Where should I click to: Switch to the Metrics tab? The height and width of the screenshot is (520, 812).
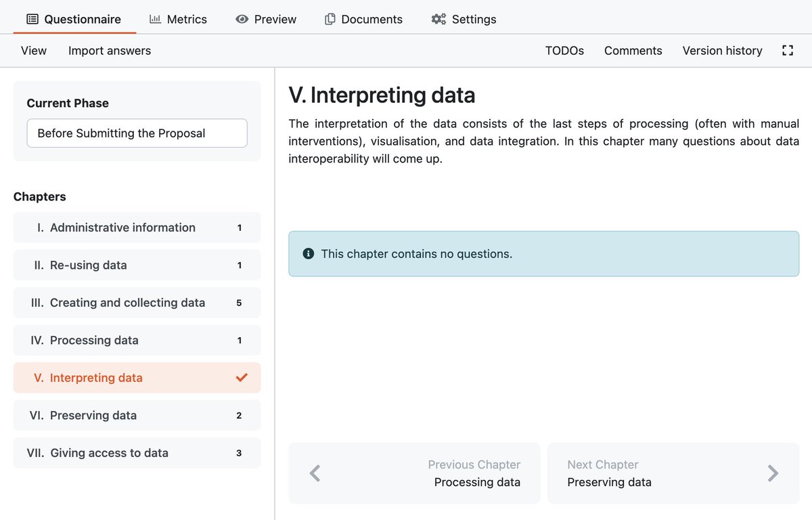point(179,19)
